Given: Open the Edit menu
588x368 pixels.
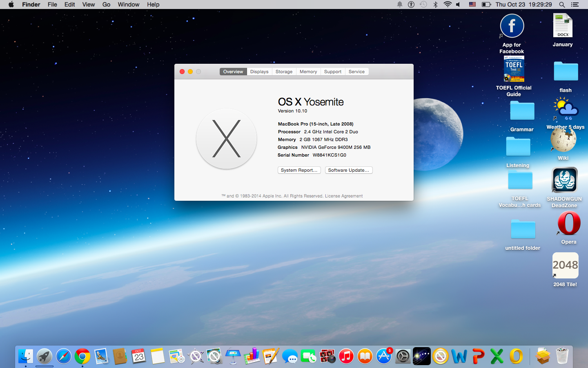Looking at the screenshot, I should pos(70,4).
